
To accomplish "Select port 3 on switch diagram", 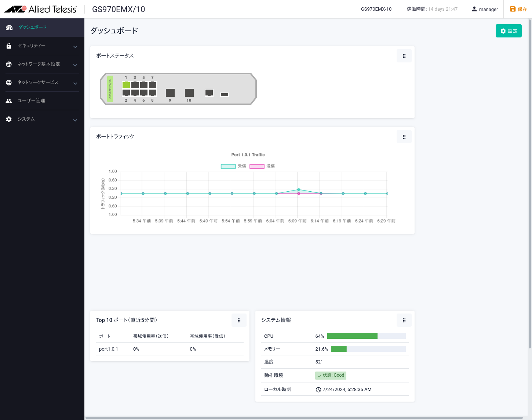I will point(135,85).
